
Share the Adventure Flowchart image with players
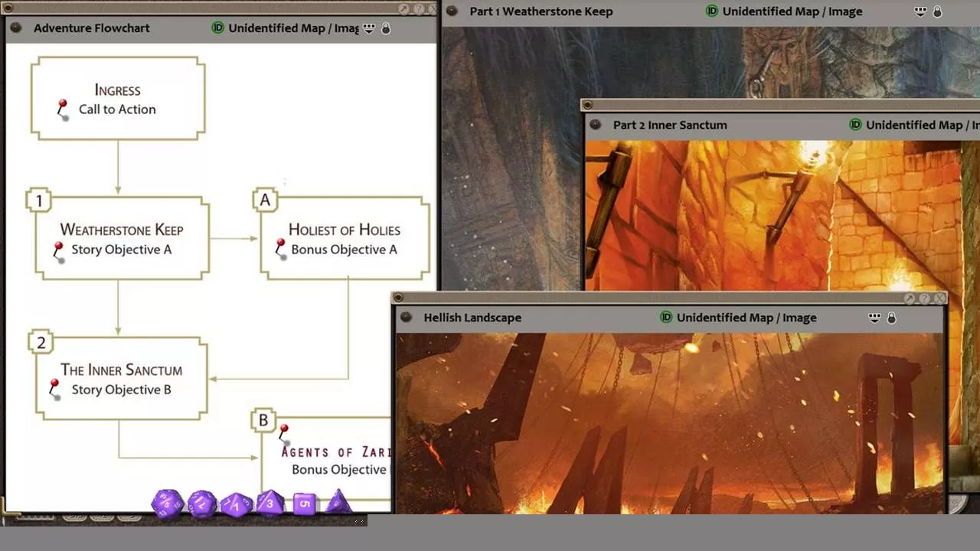pyautogui.click(x=369, y=28)
